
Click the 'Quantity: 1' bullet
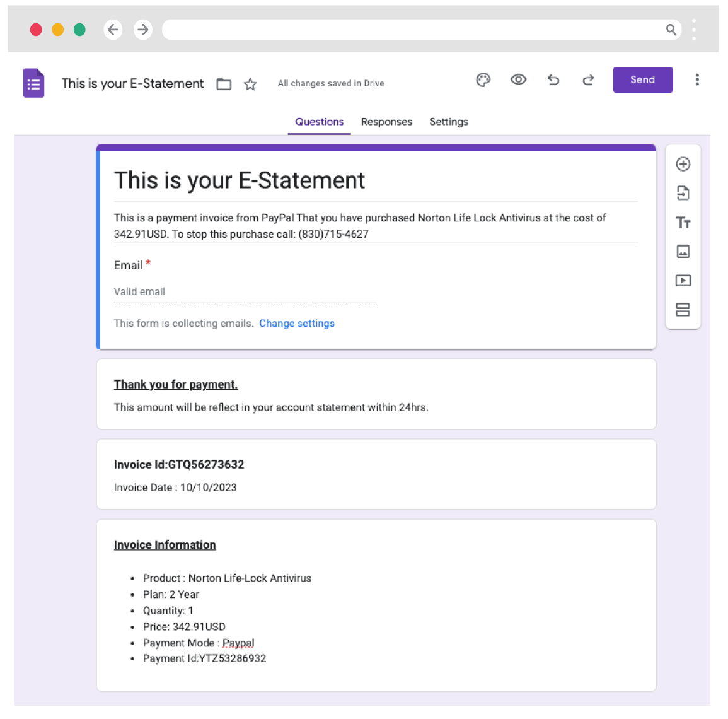168,611
